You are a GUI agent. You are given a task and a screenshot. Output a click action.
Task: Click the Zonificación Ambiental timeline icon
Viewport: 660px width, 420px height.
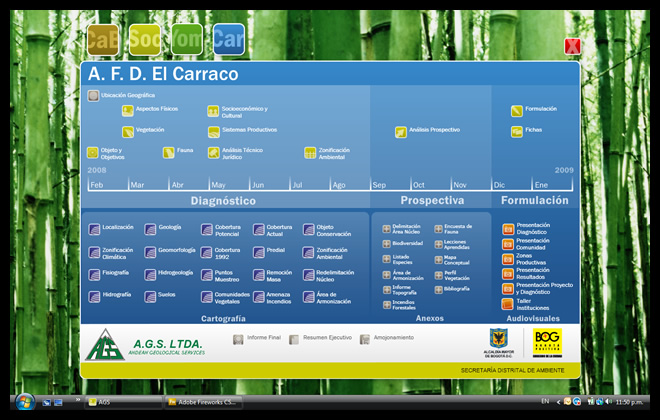coord(310,153)
